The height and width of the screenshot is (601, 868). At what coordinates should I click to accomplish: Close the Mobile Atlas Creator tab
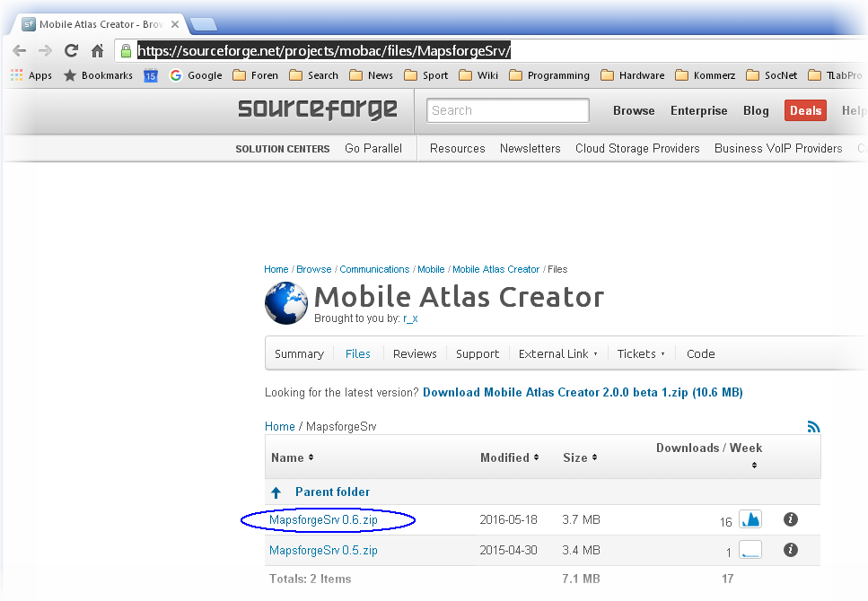tap(175, 24)
